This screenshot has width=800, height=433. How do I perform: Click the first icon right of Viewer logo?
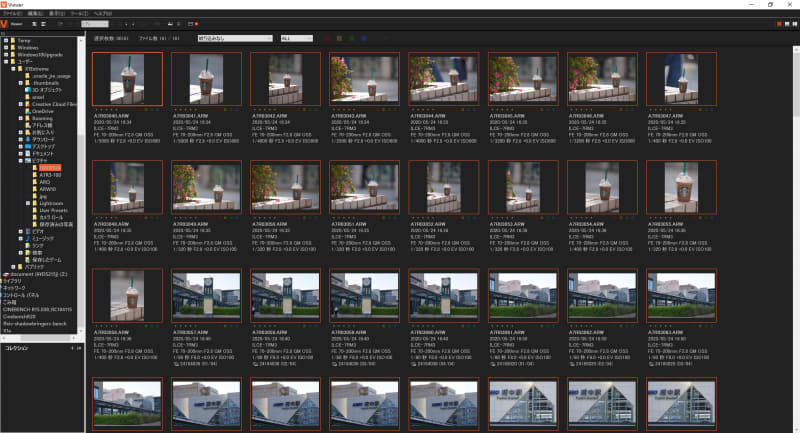point(34,24)
